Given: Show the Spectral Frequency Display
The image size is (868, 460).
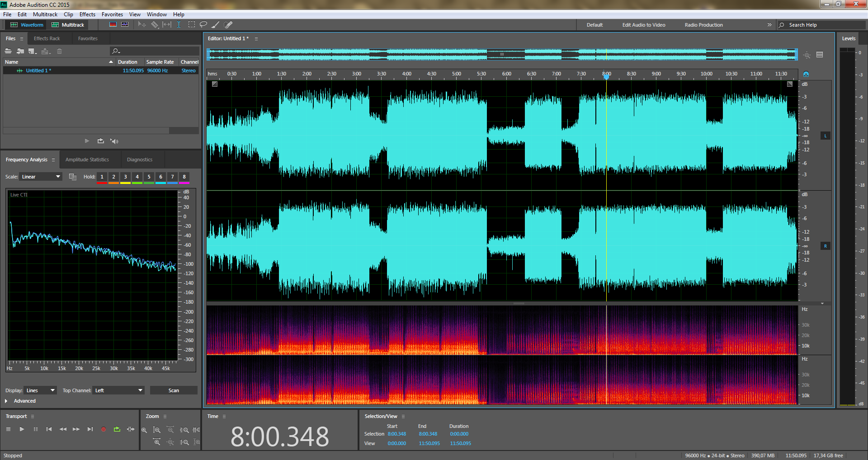Looking at the screenshot, I should (x=113, y=25).
